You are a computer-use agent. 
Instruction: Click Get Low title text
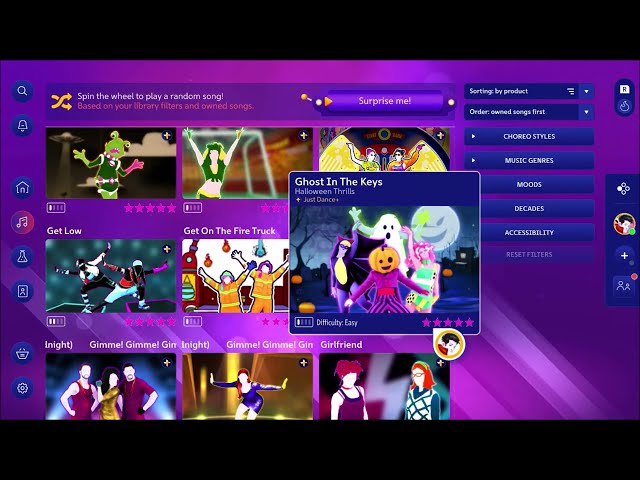pos(64,231)
